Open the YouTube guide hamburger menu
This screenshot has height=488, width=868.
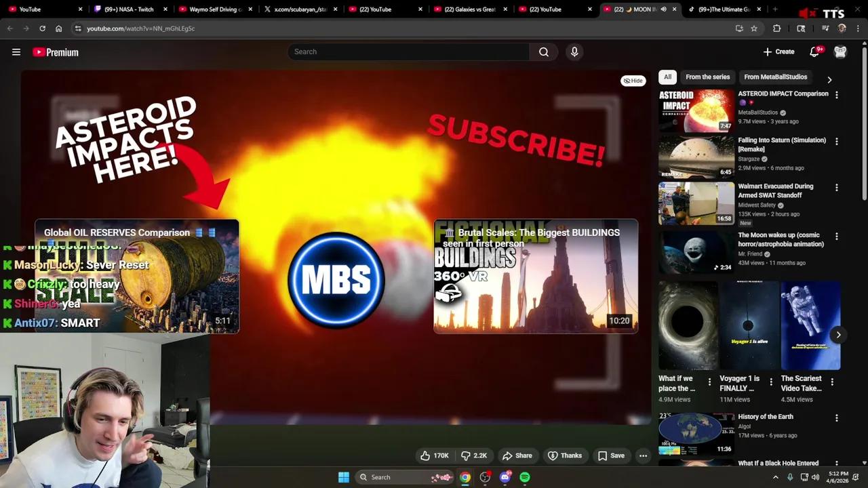[16, 52]
